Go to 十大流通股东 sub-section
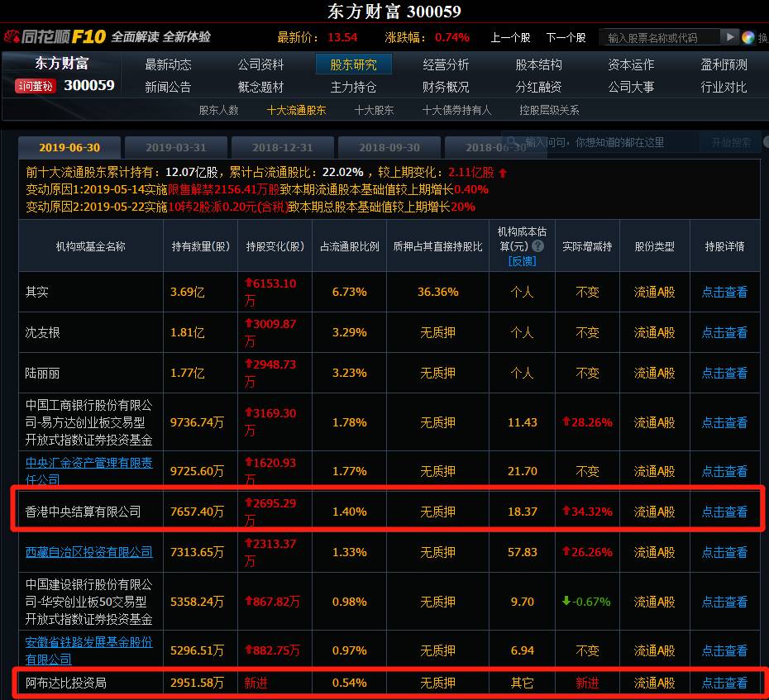 click(296, 110)
